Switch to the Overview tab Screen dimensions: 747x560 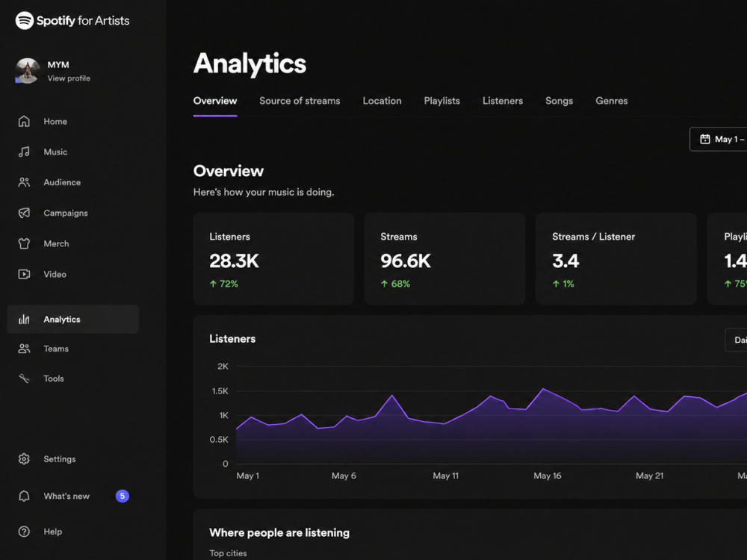coord(215,101)
